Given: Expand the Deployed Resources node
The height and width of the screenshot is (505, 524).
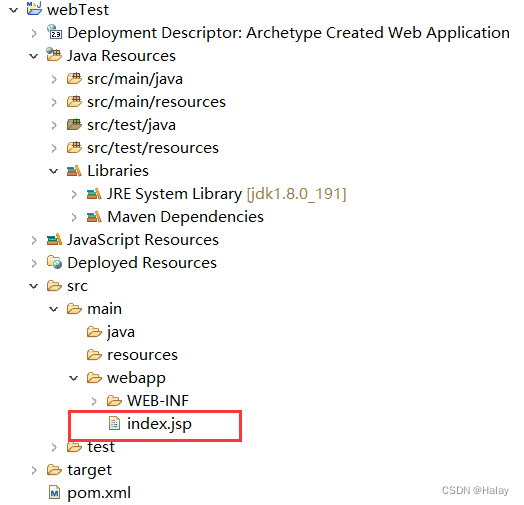Looking at the screenshot, I should click(x=34, y=263).
